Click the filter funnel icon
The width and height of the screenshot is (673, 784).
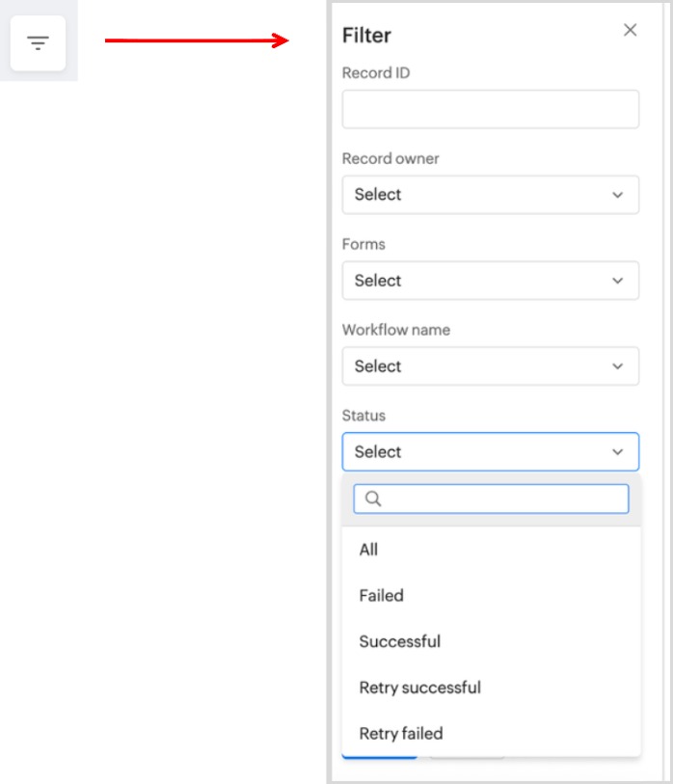pos(38,43)
